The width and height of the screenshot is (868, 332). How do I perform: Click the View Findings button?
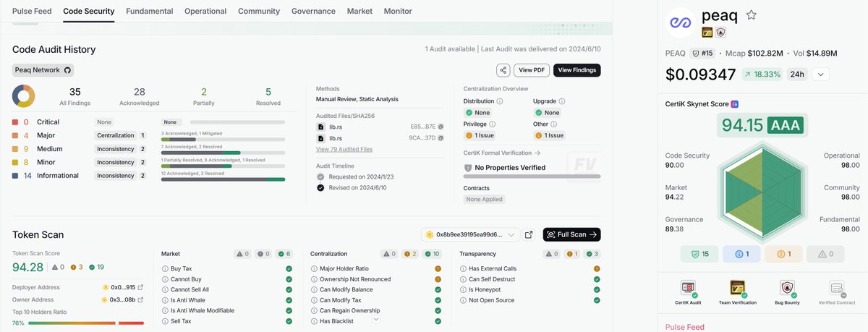(x=576, y=70)
